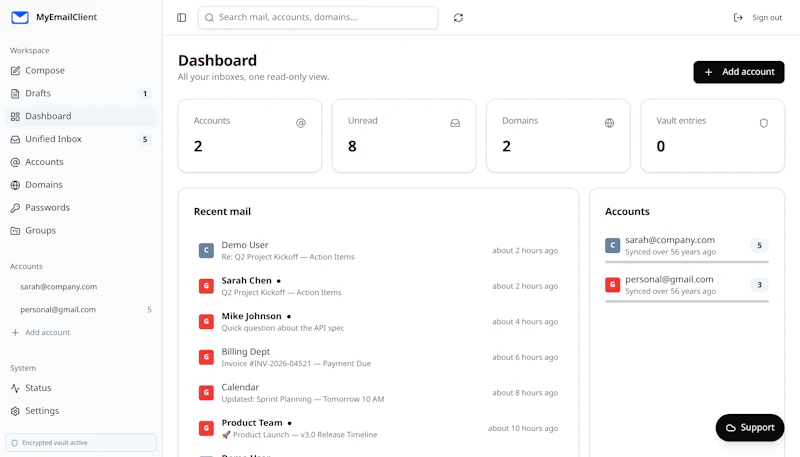Click the Unified Inbox count badge 5
Image resolution: width=800 pixels, height=457 pixels.
coord(145,139)
